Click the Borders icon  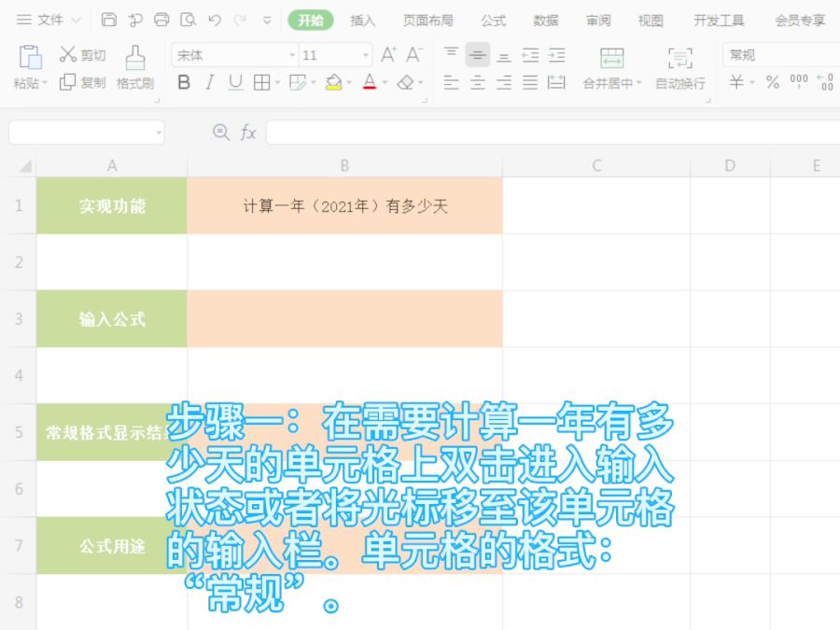[x=261, y=82]
